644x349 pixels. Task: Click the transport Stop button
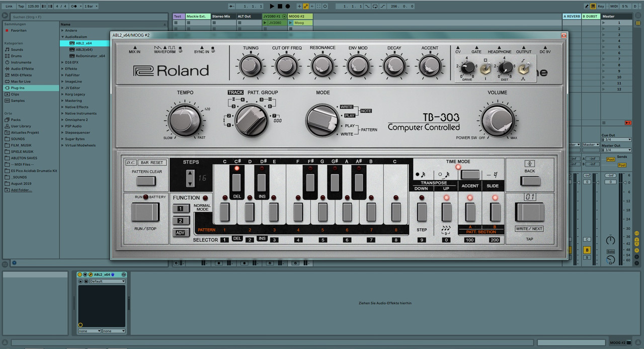[x=280, y=6]
